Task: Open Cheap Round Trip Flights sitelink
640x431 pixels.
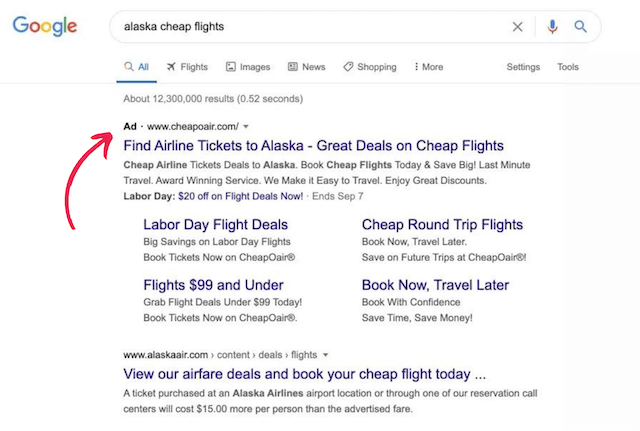Action: pos(442,225)
